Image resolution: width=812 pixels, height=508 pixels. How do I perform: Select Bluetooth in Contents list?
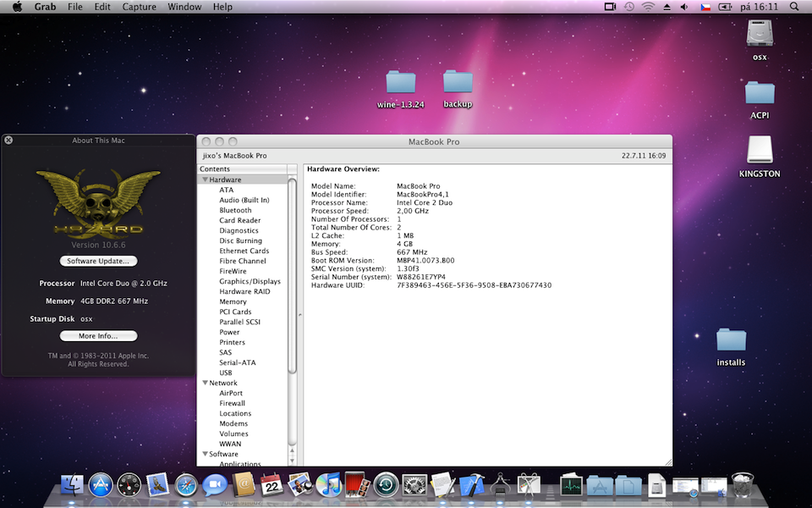tap(235, 210)
